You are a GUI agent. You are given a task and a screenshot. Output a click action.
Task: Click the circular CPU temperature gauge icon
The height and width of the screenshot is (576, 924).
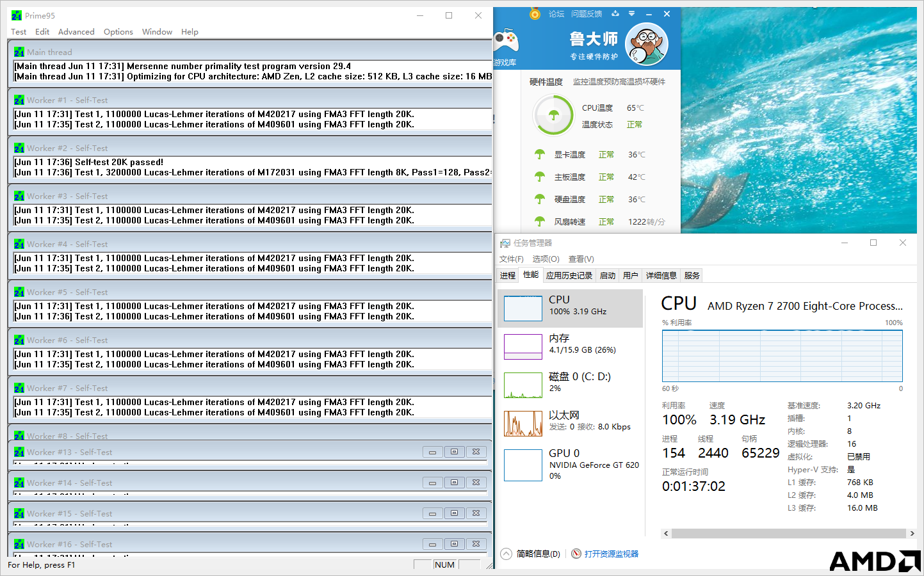click(x=554, y=115)
